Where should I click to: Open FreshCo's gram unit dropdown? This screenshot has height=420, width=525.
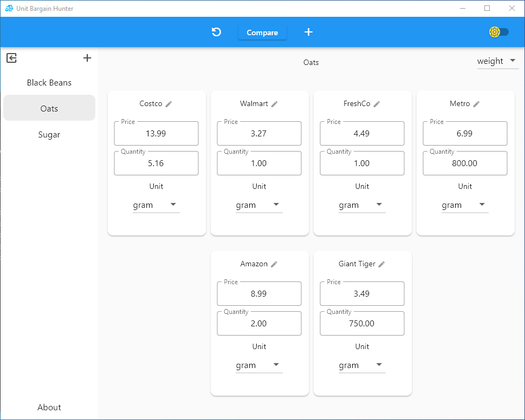point(362,205)
